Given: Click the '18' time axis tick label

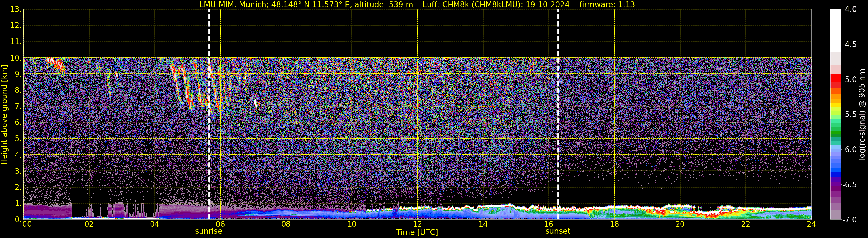Looking at the screenshot, I should pyautogui.click(x=615, y=224).
